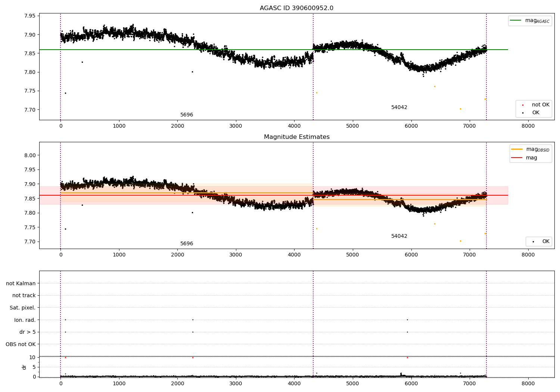Click the red triangle marker near x=6000 on dr axis
Viewport: 560px width, 392px height.
click(x=407, y=357)
